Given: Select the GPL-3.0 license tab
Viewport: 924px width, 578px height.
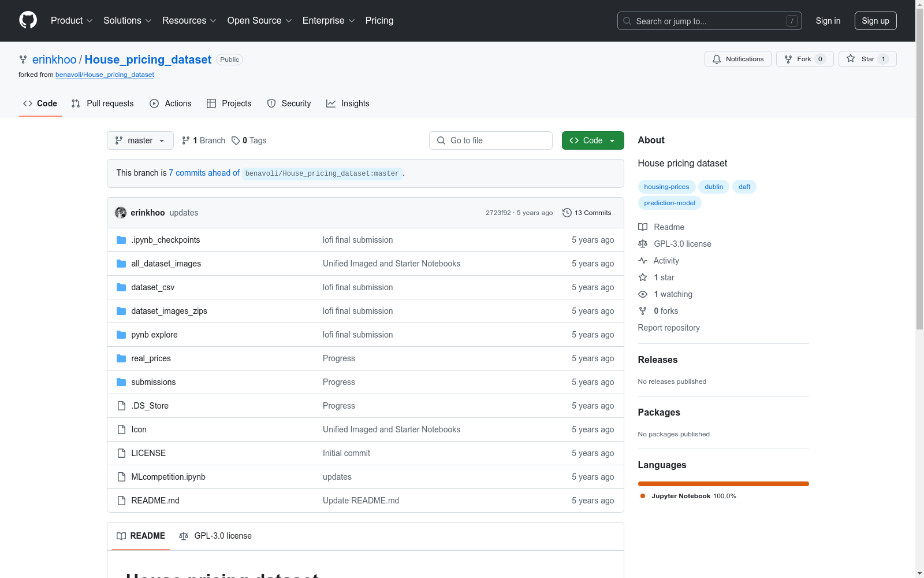Looking at the screenshot, I should [215, 536].
